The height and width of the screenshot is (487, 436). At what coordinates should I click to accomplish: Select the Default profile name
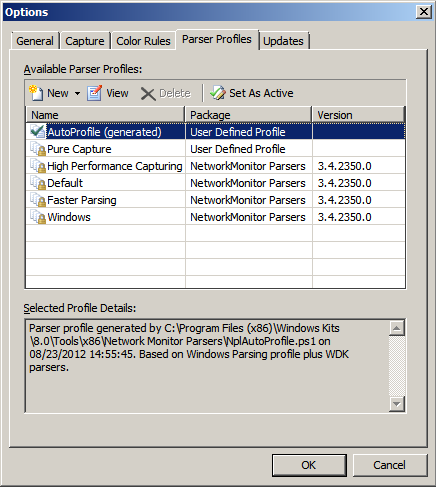[x=65, y=183]
